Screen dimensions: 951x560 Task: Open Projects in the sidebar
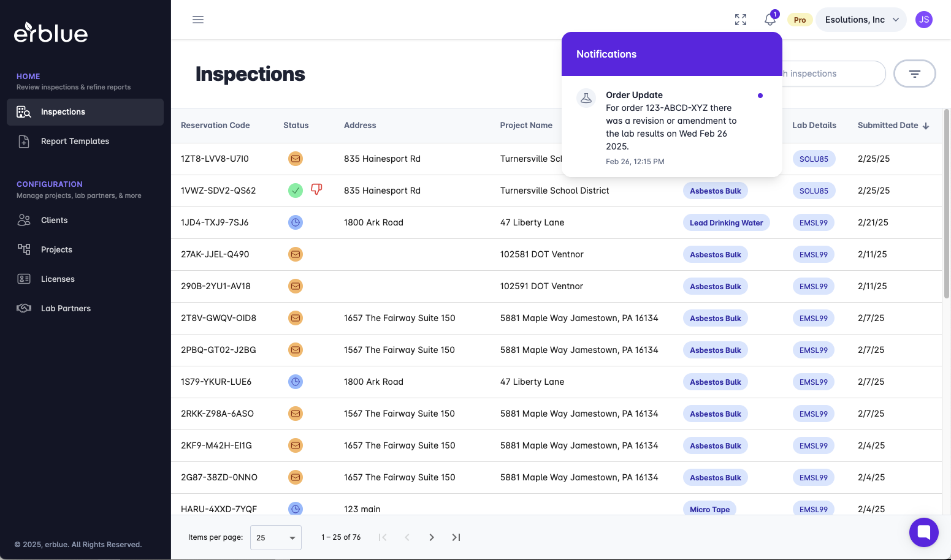85,250
